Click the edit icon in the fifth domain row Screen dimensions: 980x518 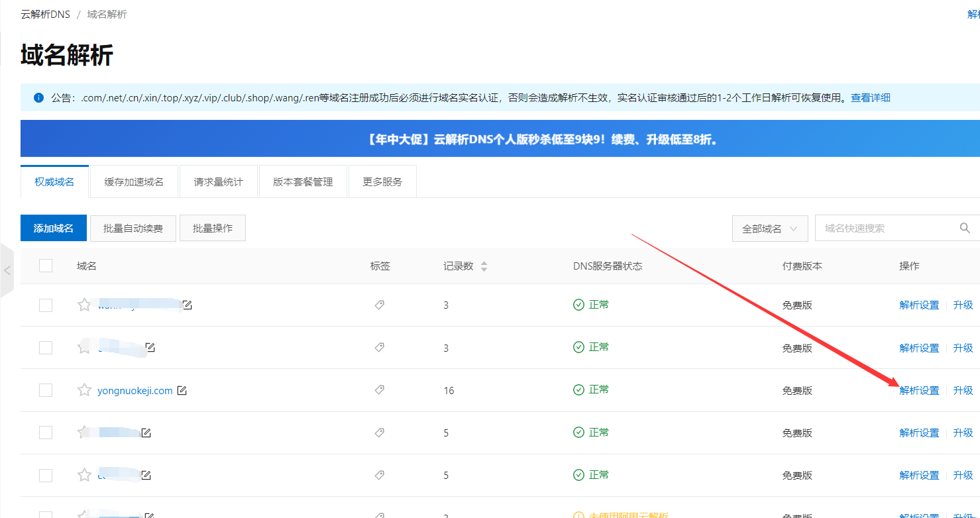(146, 475)
